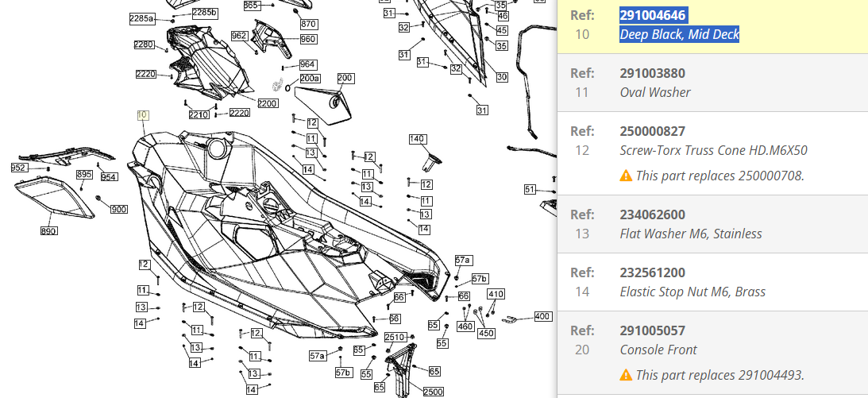Open part number 291003880 Oval Washer
Viewport: 868px width, 398px height.
tap(652, 73)
